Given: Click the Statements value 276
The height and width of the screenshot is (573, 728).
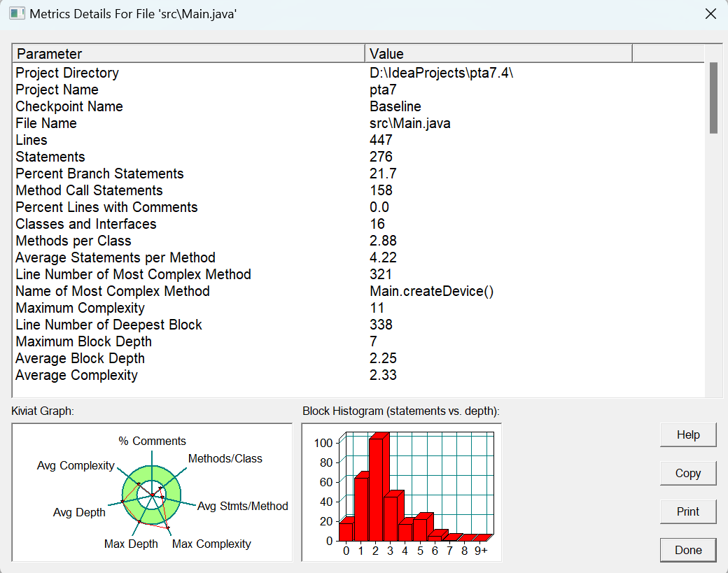Looking at the screenshot, I should click(x=381, y=157).
